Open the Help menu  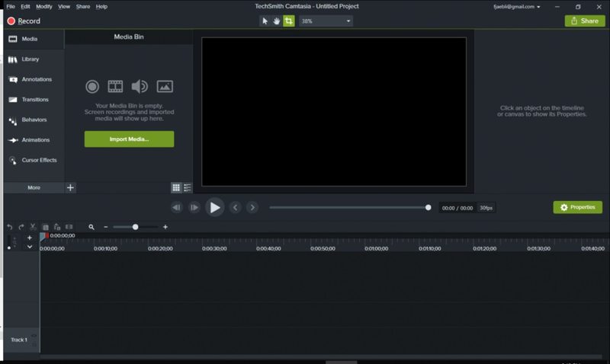101,7
